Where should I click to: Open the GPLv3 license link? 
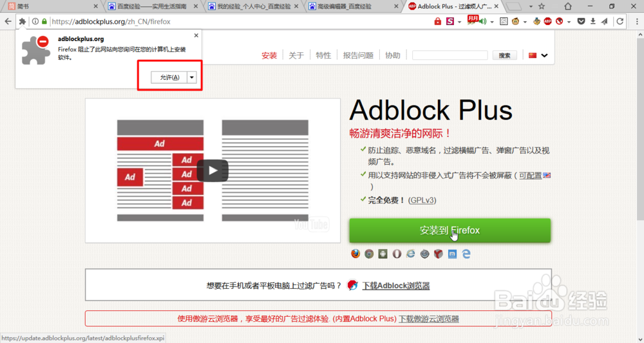click(422, 200)
